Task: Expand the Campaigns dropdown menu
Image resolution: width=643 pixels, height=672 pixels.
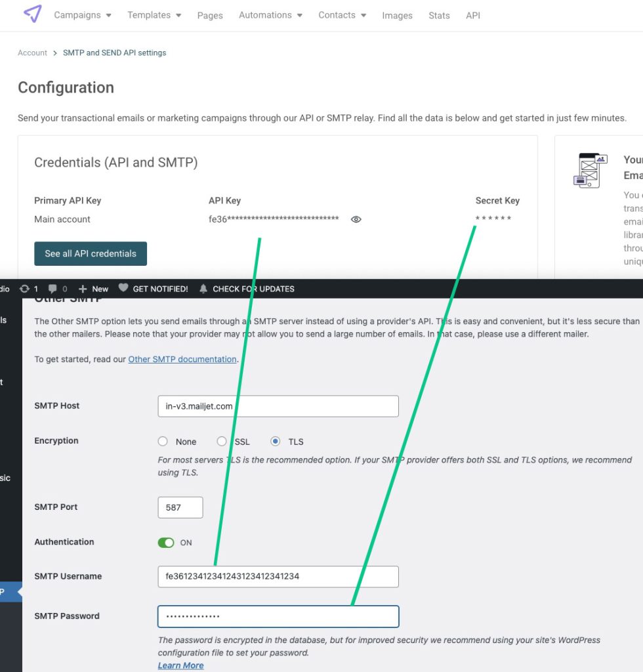Action: tap(83, 15)
